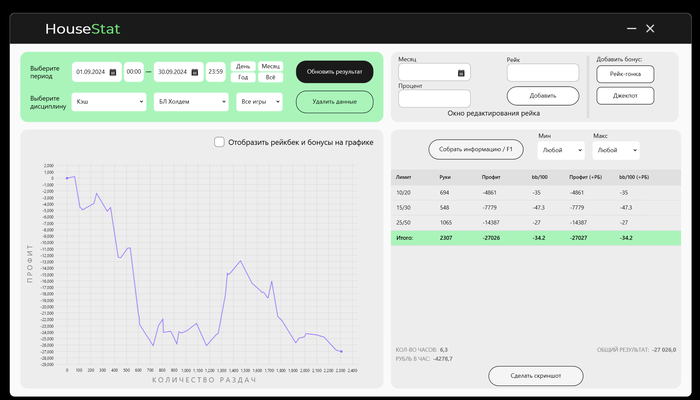Viewport: 700px width, 400px height.
Task: Click the Лимит column header
Action: (x=404, y=177)
